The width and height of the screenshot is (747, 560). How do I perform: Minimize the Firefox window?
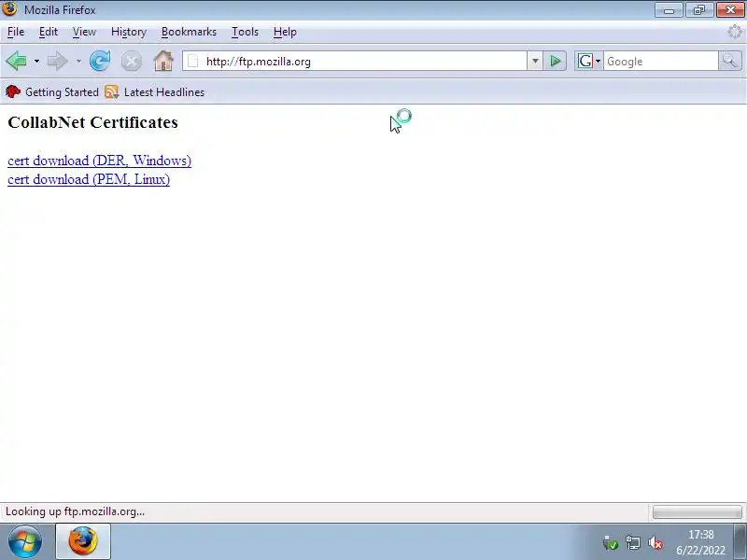click(669, 10)
